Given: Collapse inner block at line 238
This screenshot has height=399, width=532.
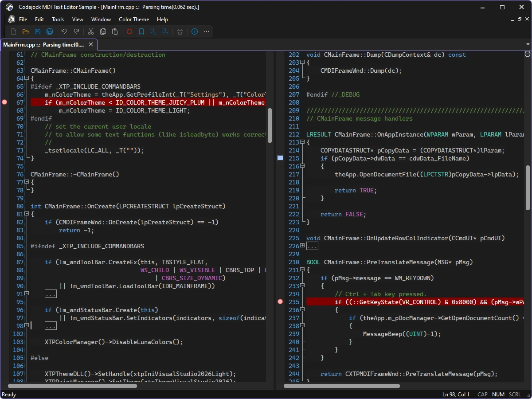Looking at the screenshot, I should (302, 326).
